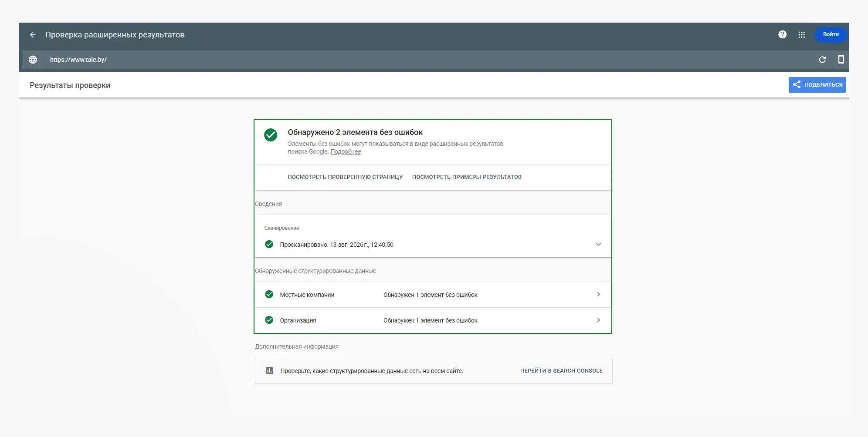Screen dimensions: 868x437
Task: Click the Войти sign-in button
Action: coord(831,34)
